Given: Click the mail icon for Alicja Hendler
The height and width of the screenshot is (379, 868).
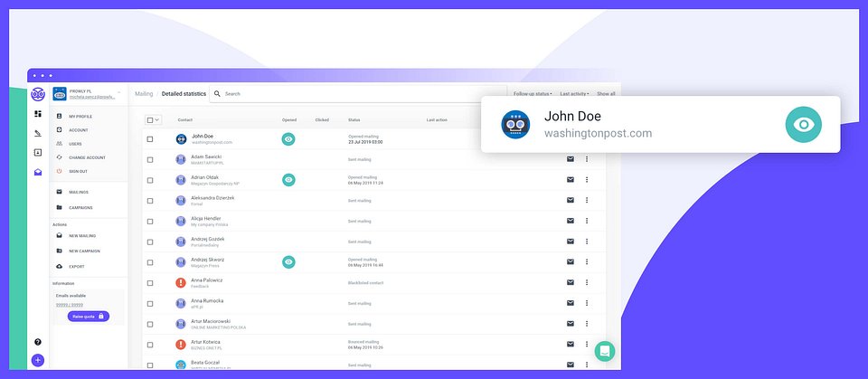Looking at the screenshot, I should (x=571, y=221).
